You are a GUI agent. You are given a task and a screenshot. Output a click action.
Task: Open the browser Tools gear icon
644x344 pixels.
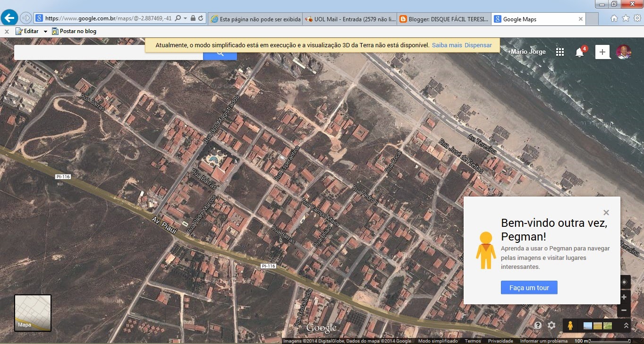pyautogui.click(x=637, y=18)
